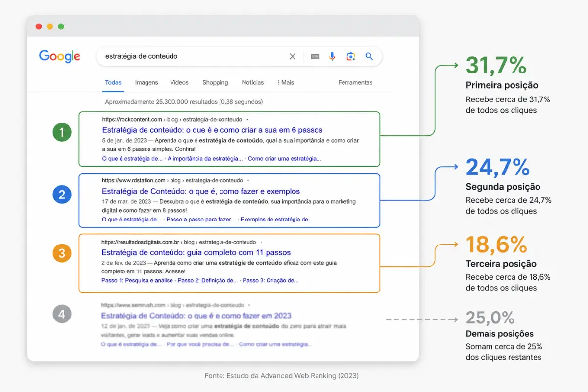Click the red close window button

(39, 26)
